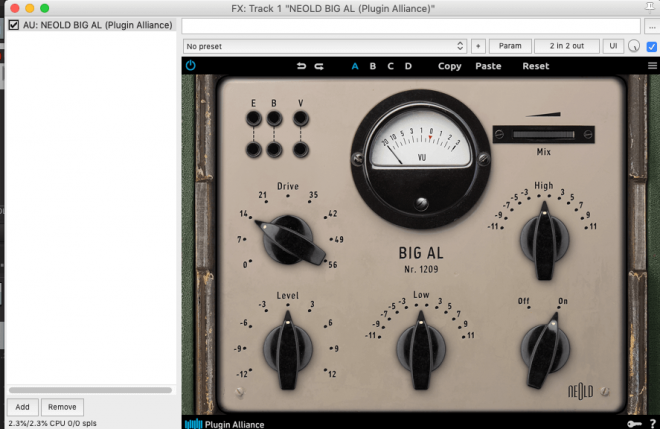Click the wet/dry circular knob icon beside UI

pos(634,46)
